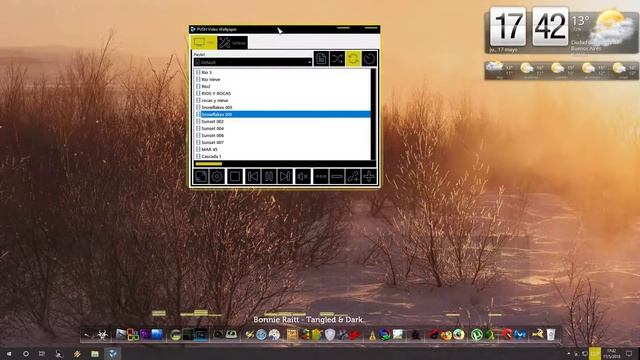Image resolution: width=640 pixels, height=360 pixels.
Task: Create a new playlist with the document icon
Action: pos(321,59)
